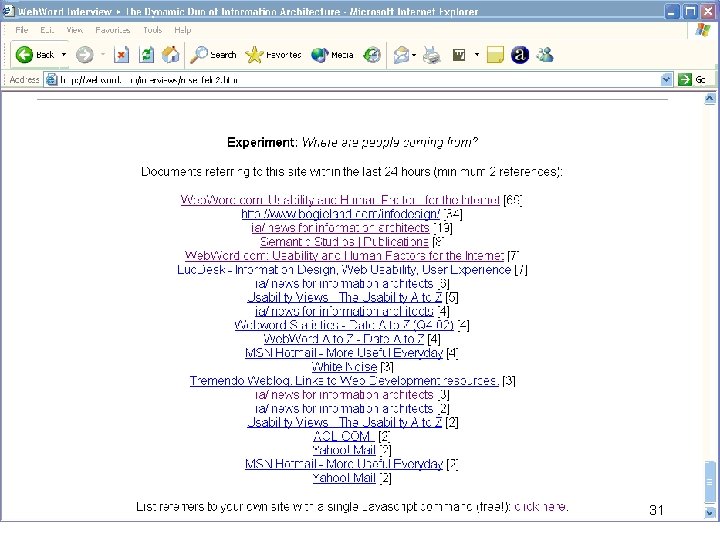This screenshot has height=540, width=720.
Task: Open the Help menu
Action: [182, 30]
